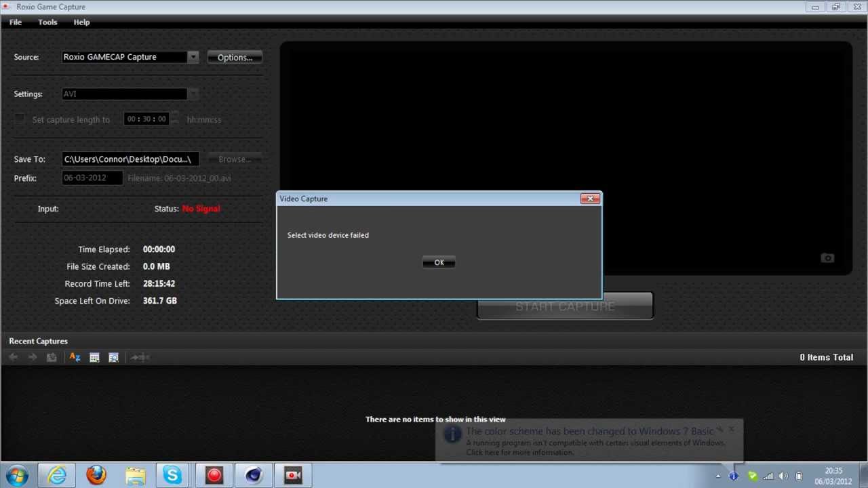The image size is (868, 488).
Task: Click the START CAPTURE button
Action: coord(565,306)
